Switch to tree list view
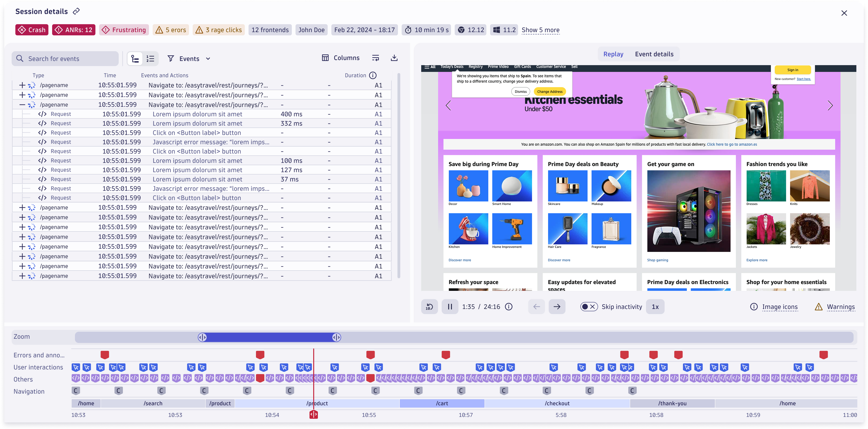 click(x=135, y=59)
